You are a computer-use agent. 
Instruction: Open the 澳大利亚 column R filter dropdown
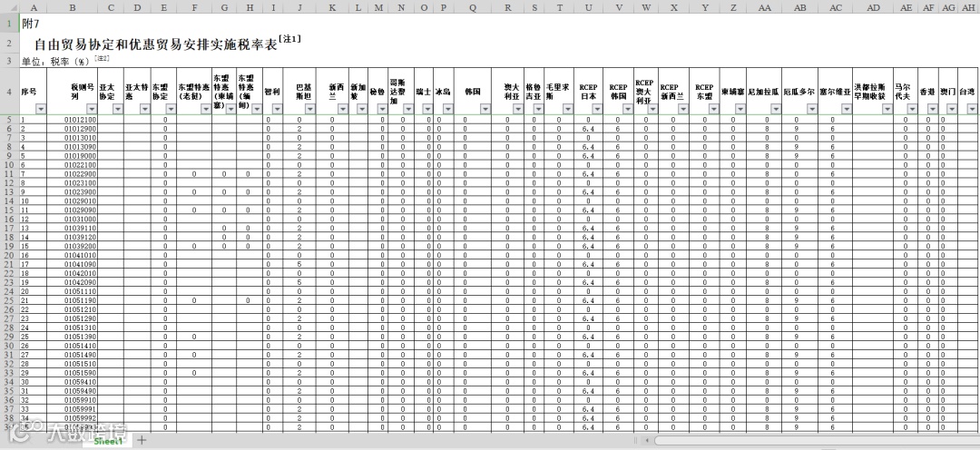coord(519,109)
